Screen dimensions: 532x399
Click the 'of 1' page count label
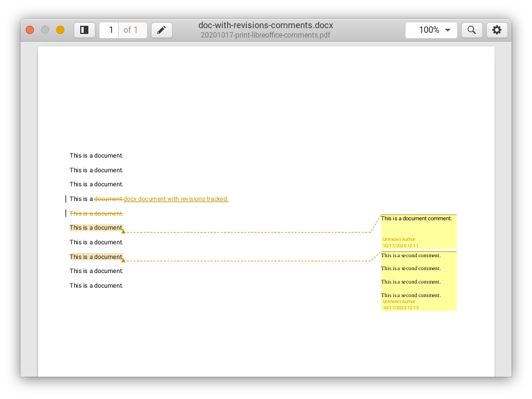tap(131, 30)
